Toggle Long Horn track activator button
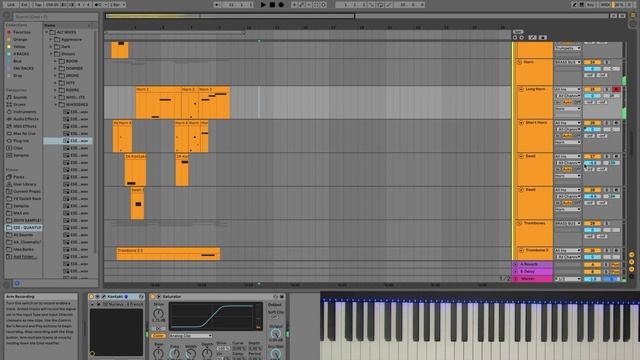This screenshot has height=360, width=640. [x=592, y=89]
